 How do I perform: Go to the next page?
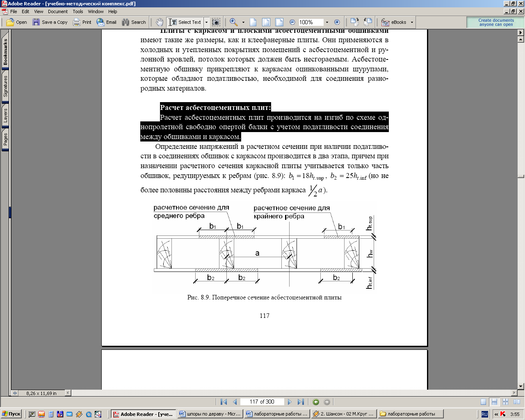(290, 402)
